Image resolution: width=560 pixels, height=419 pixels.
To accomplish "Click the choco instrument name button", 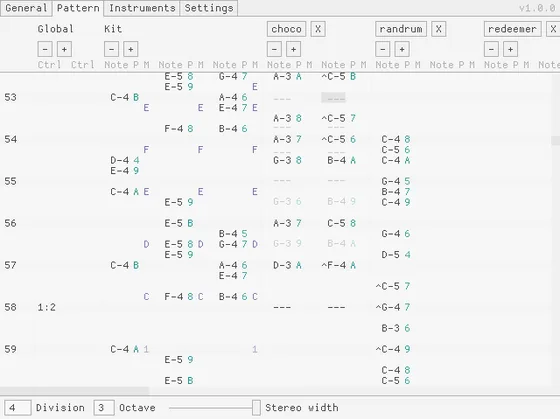I will tap(286, 29).
